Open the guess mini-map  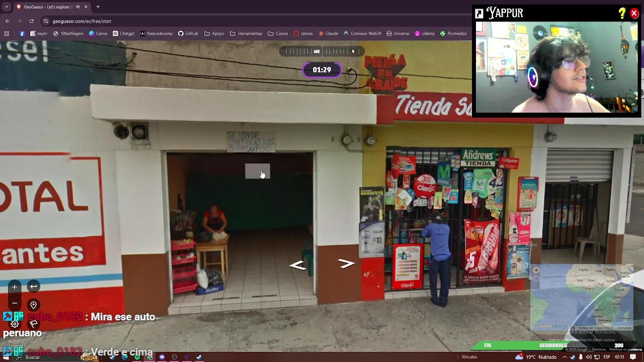click(x=582, y=297)
